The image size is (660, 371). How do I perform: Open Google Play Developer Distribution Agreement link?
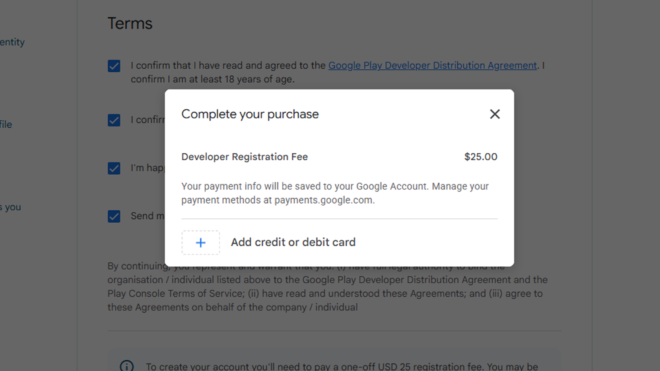432,66
